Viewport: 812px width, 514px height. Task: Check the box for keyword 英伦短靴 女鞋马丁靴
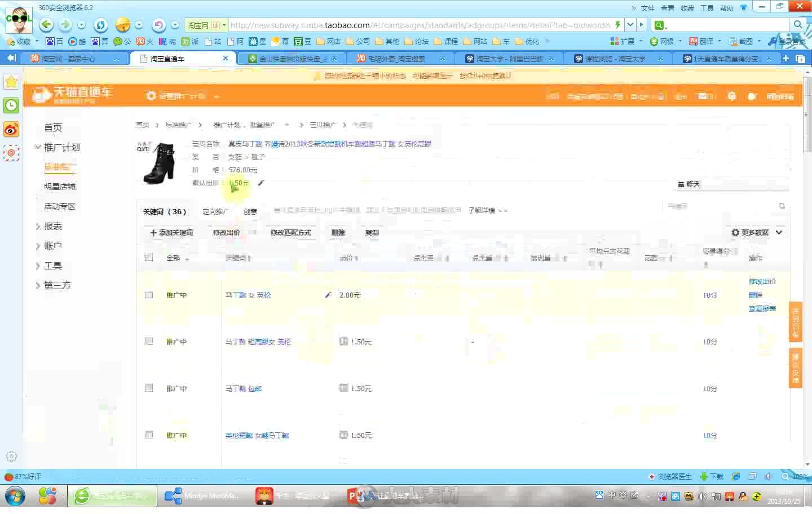[149, 435]
